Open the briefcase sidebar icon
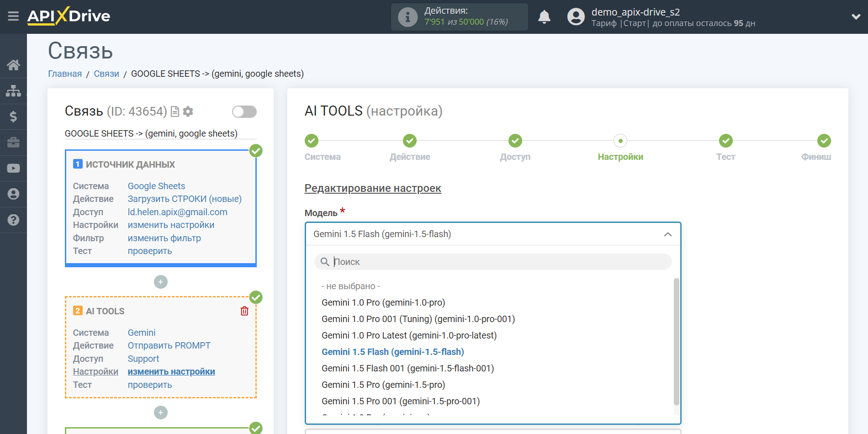The image size is (868, 434). point(13,142)
